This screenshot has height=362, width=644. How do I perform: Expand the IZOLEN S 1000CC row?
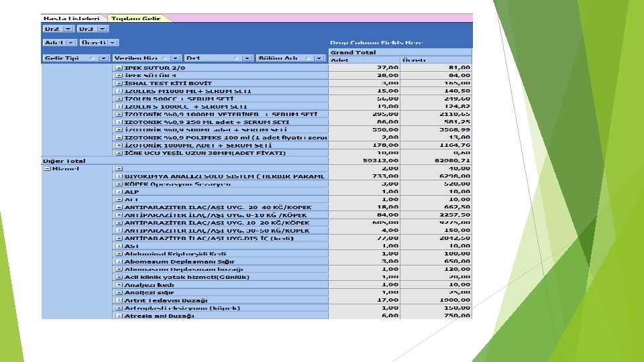click(x=119, y=107)
